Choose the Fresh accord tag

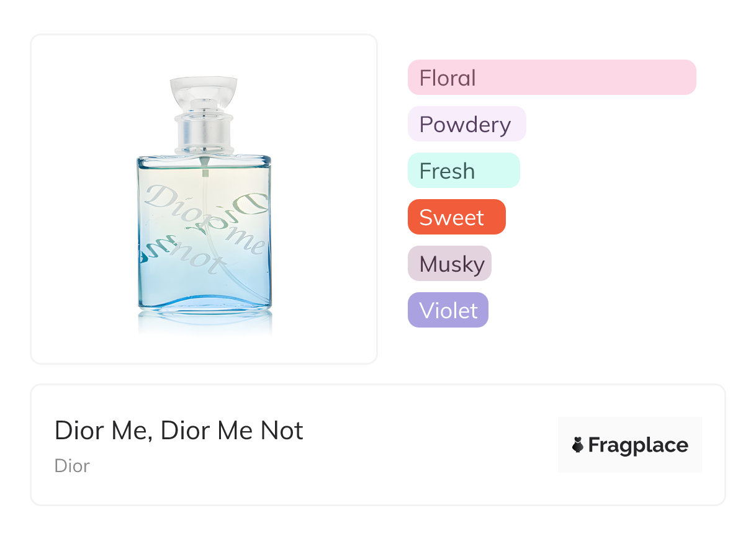pos(463,171)
